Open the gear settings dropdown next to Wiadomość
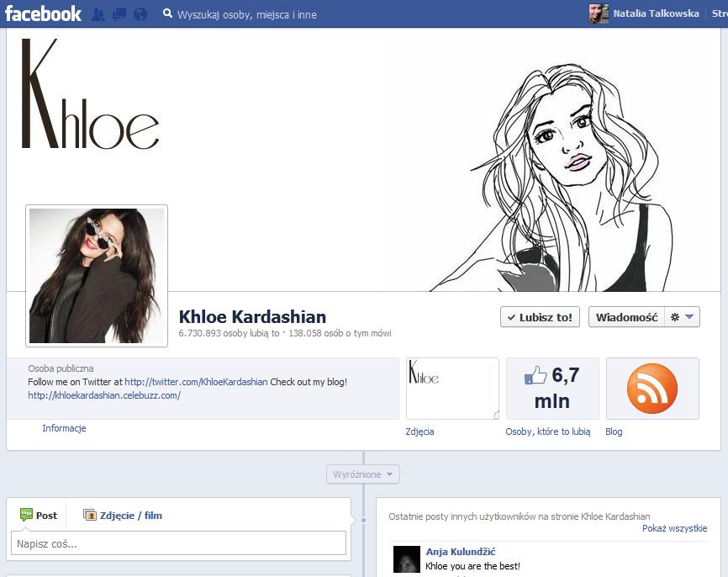 coord(682,317)
